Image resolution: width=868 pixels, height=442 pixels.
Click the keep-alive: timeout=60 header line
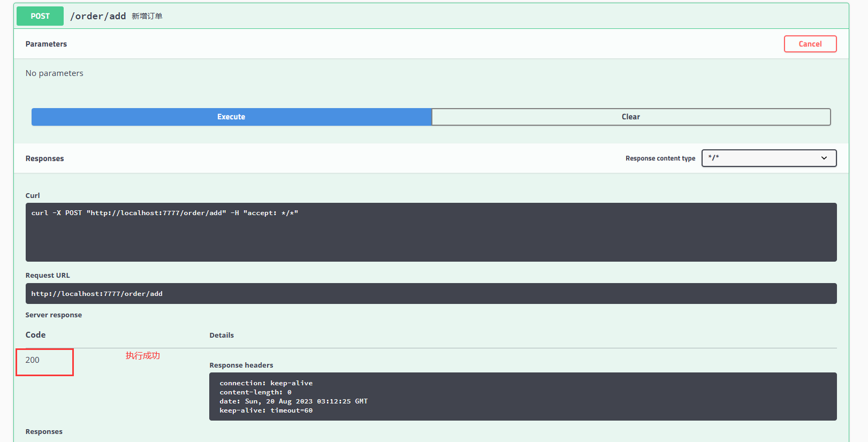(x=266, y=410)
